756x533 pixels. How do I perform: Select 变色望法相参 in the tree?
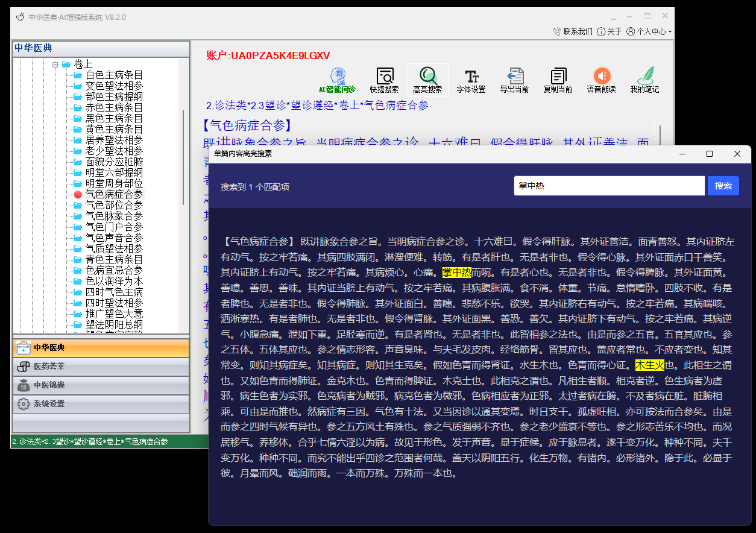click(x=114, y=86)
